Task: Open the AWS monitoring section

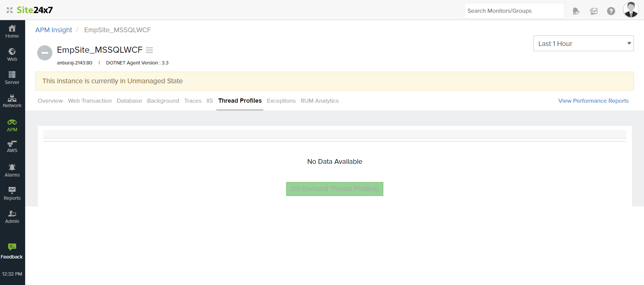Action: click(12, 147)
